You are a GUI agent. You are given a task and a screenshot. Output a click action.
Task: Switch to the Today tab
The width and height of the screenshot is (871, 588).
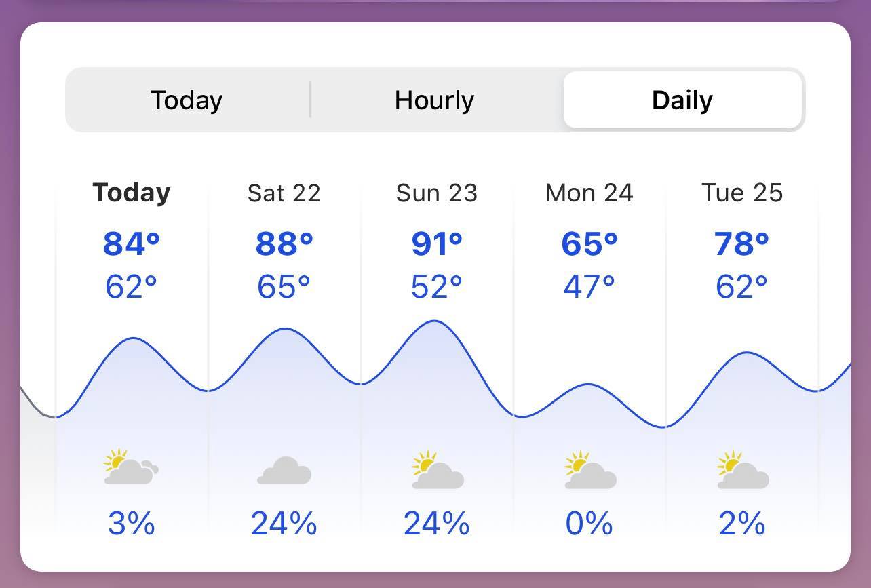point(187,100)
